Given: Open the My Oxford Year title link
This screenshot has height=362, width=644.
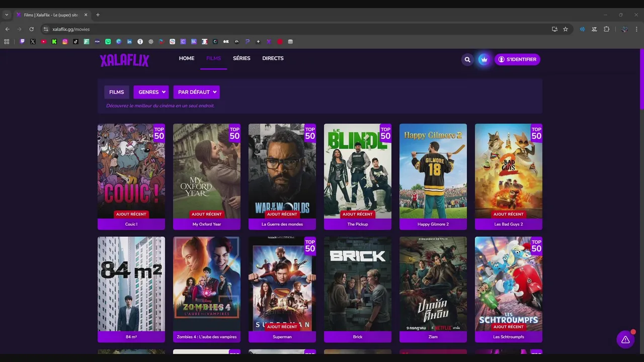Looking at the screenshot, I should [207, 224].
